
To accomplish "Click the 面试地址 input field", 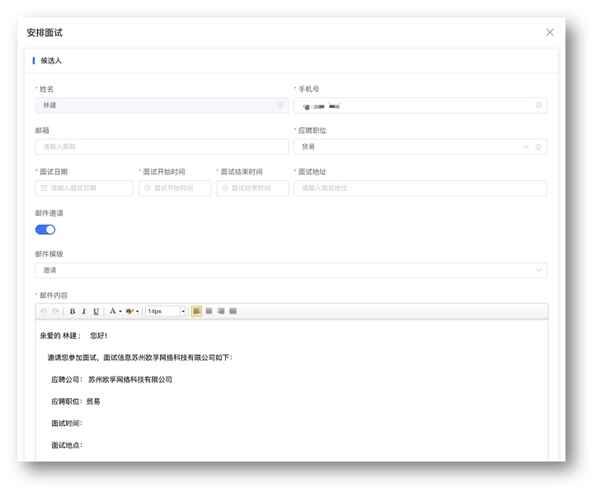I will coord(420,188).
